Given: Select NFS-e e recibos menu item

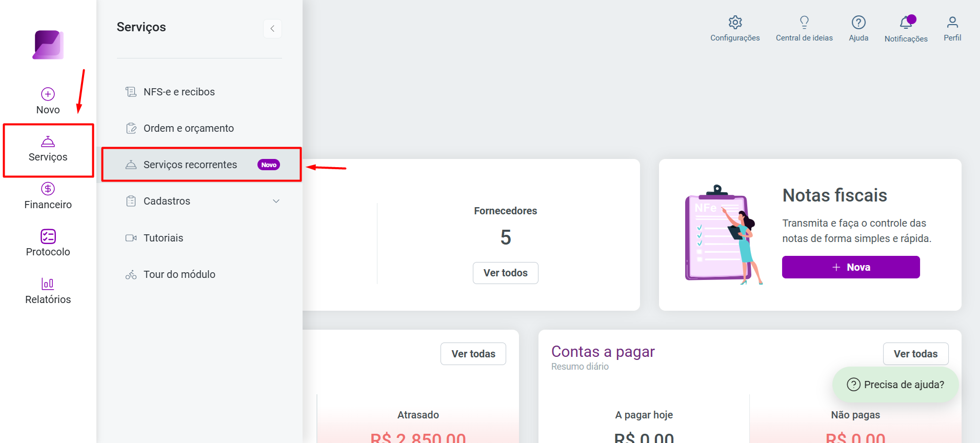Looking at the screenshot, I should [x=199, y=92].
